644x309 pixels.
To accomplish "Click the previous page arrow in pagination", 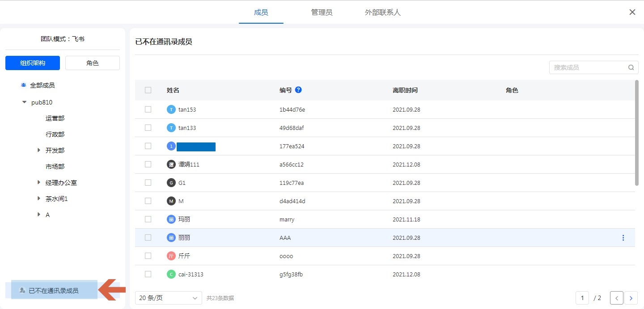I will (617, 298).
